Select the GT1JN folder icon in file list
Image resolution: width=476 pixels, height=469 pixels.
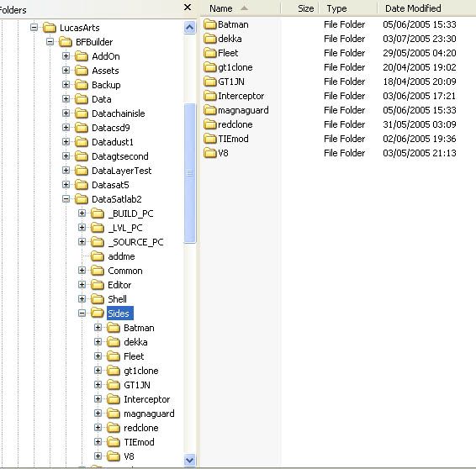(209, 82)
